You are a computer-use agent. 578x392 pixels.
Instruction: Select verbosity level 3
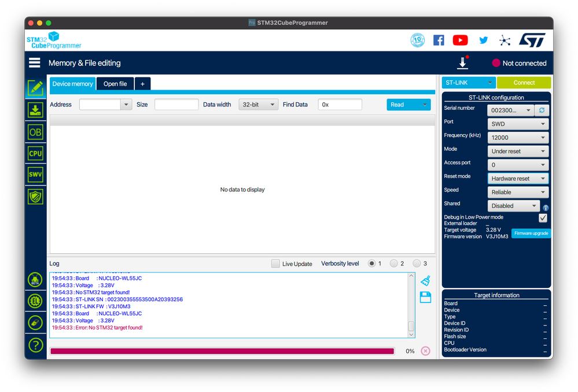(417, 264)
